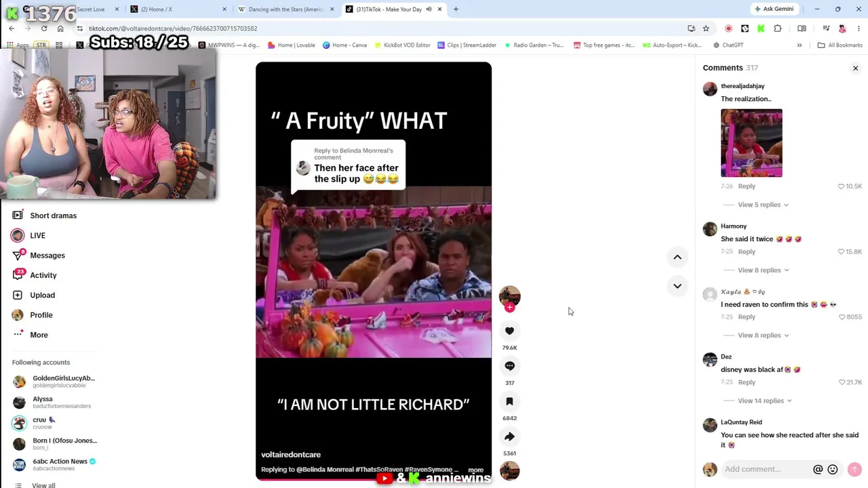Viewport: 868px width, 488px height.
Task: Open the sound disc below the share count
Action: [509, 470]
